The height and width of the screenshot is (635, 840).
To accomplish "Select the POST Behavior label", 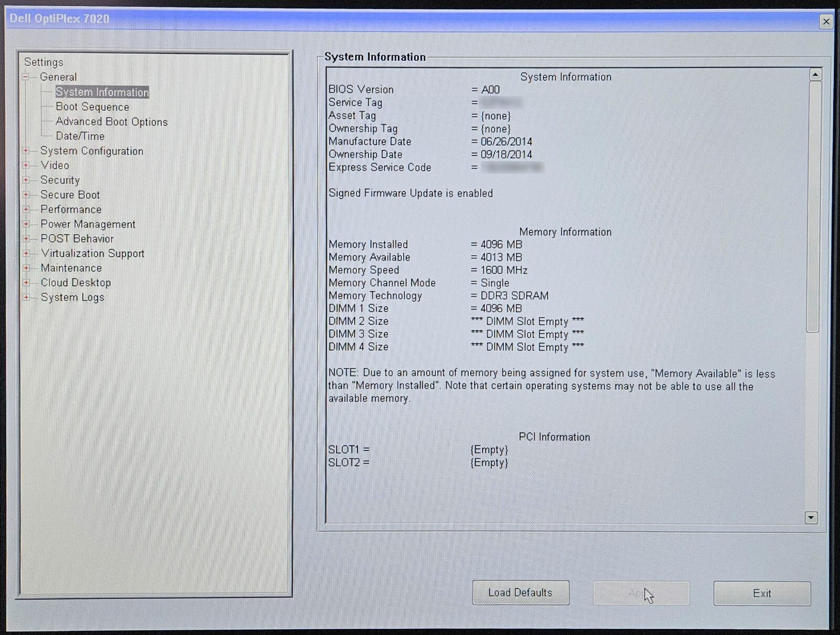I will coord(77,238).
